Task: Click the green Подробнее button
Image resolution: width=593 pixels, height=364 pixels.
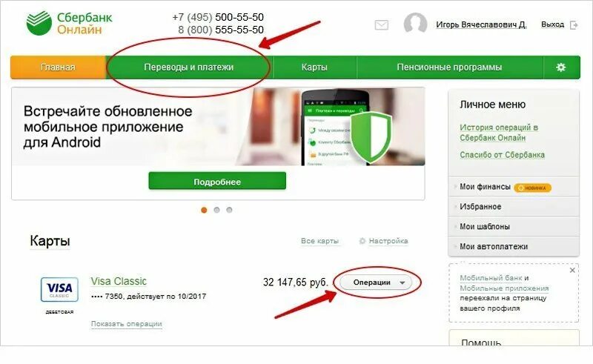Action: (x=217, y=181)
